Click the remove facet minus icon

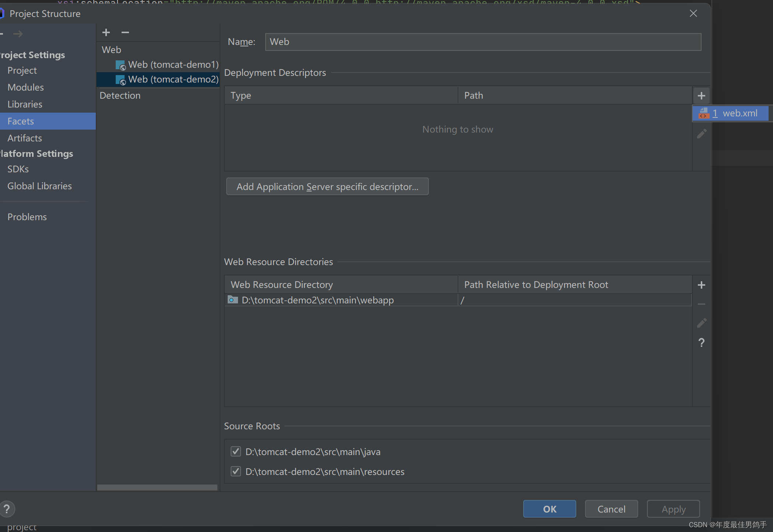click(125, 32)
